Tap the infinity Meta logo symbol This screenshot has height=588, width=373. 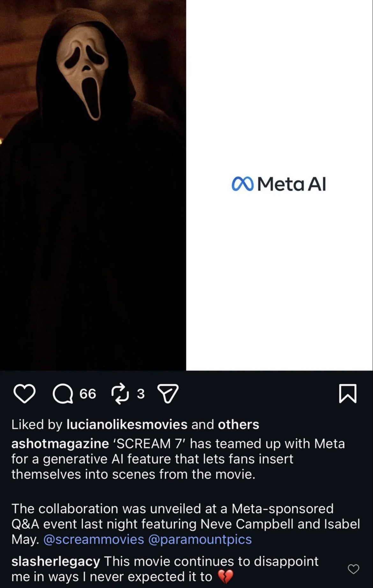tap(243, 184)
